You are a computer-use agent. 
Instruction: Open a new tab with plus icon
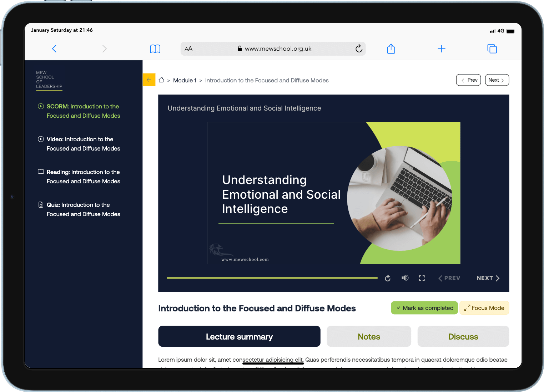tap(442, 49)
